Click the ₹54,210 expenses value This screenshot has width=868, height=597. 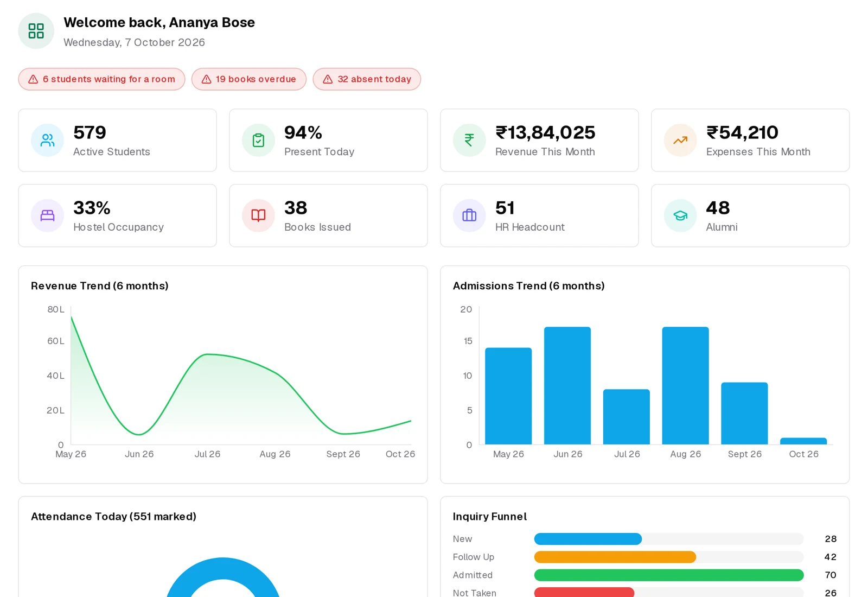(x=742, y=132)
